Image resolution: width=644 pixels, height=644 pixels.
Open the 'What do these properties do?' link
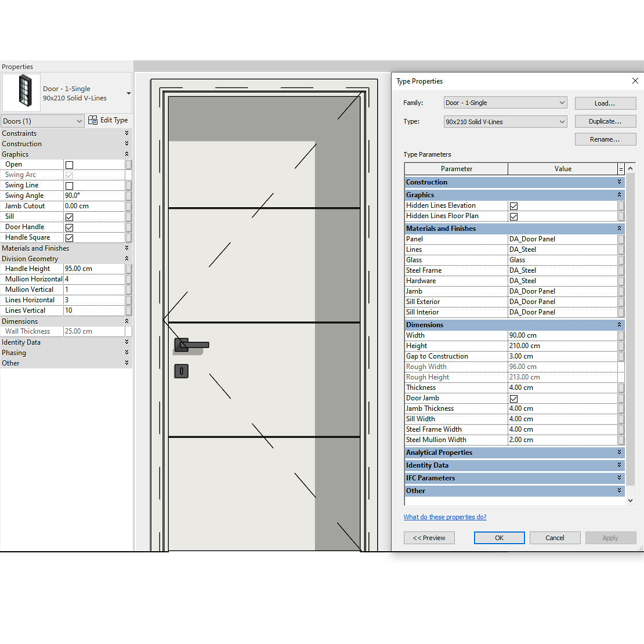click(x=445, y=517)
